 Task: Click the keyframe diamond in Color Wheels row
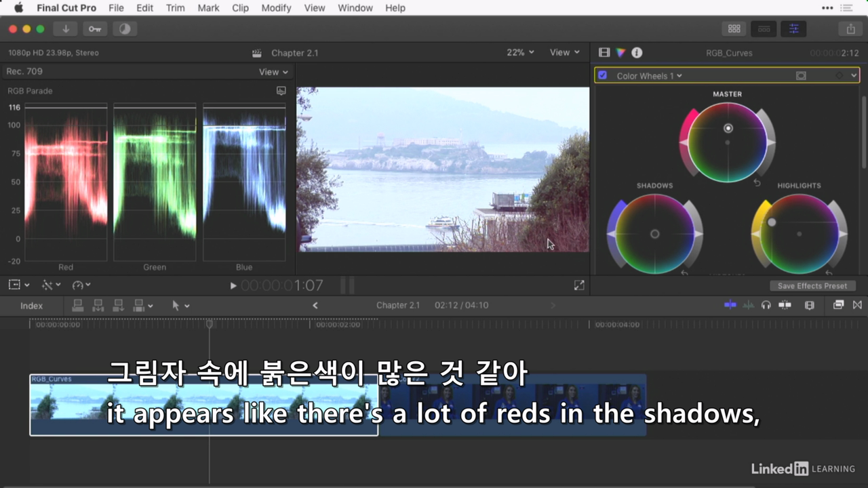point(840,76)
